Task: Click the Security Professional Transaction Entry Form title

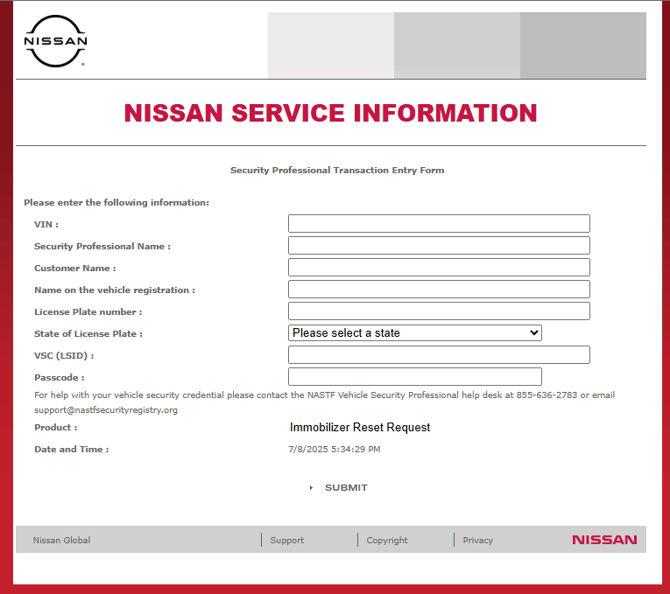Action: pyautogui.click(x=337, y=170)
